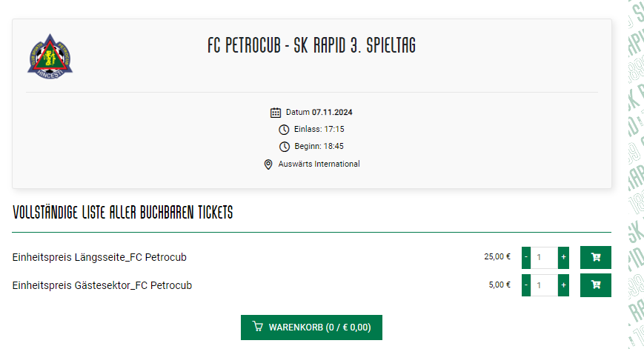Click the clock icon next to Beginn
Image resolution: width=644 pixels, height=349 pixels.
pos(285,147)
